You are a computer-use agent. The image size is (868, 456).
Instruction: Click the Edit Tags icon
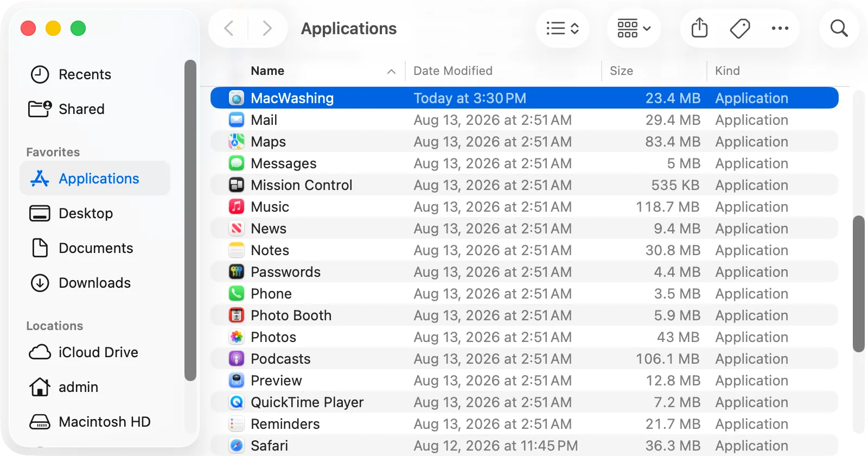740,28
